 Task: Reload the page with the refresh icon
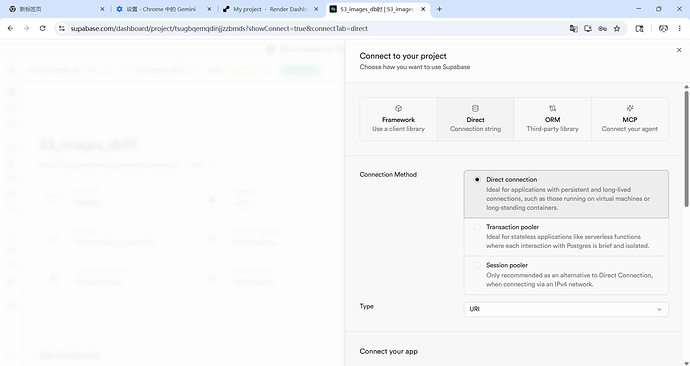(43, 28)
